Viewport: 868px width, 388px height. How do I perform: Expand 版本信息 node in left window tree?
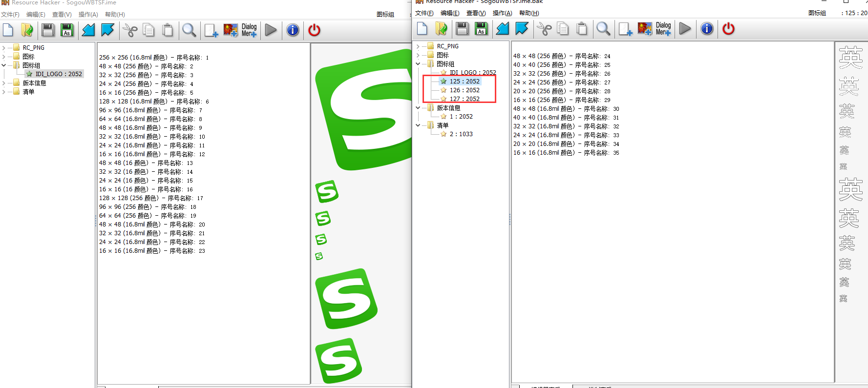4,83
